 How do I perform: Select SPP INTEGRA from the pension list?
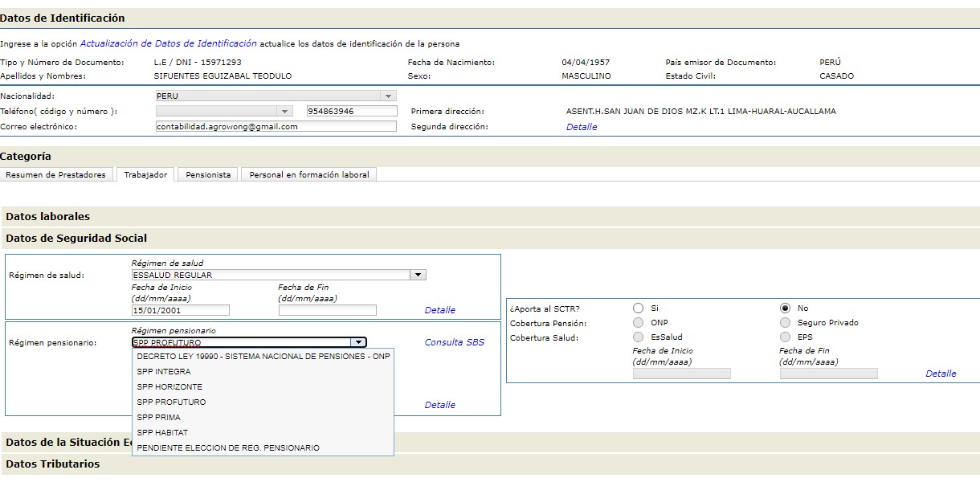[x=164, y=371]
